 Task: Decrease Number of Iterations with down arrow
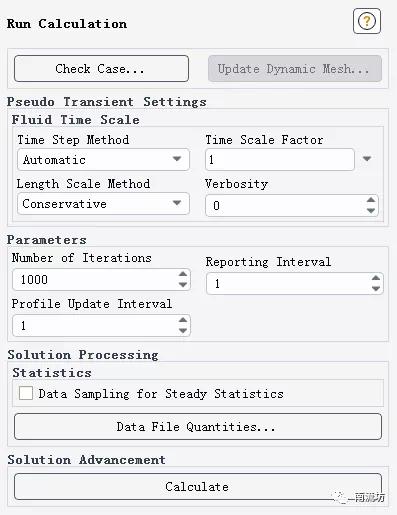(x=183, y=284)
